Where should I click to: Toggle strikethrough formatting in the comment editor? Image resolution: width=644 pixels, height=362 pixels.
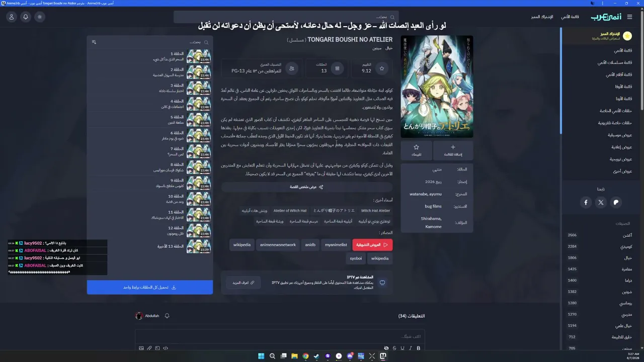pyautogui.click(x=394, y=348)
